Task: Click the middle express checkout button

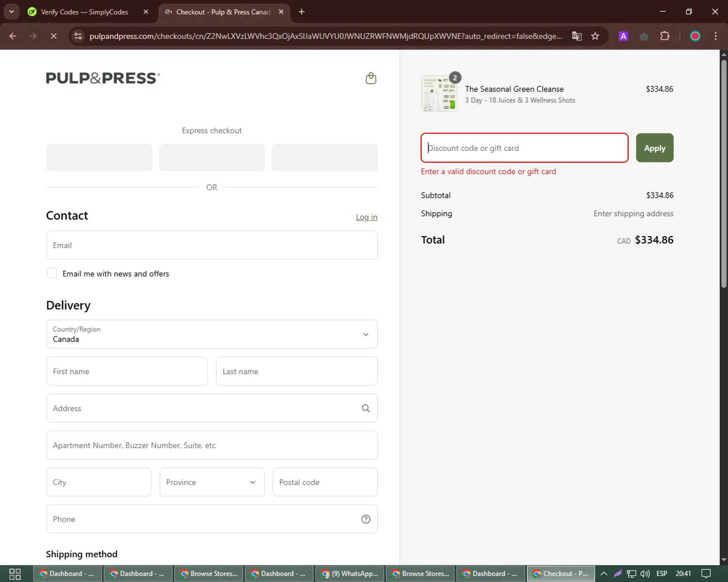Action: (x=212, y=158)
